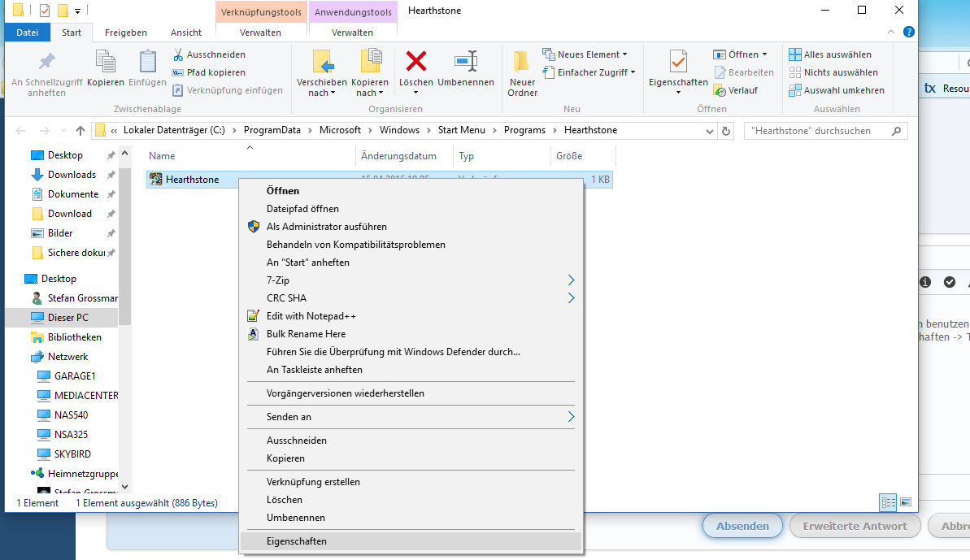Create a Neuer Ordner

point(522,74)
